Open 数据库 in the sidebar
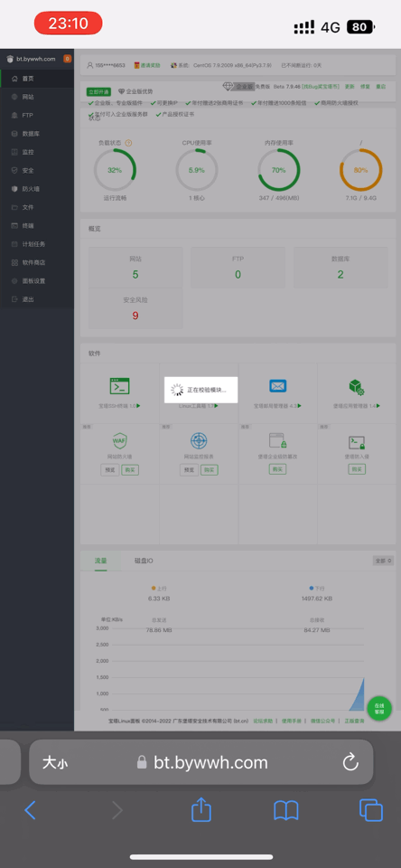401x868 pixels. [36, 134]
